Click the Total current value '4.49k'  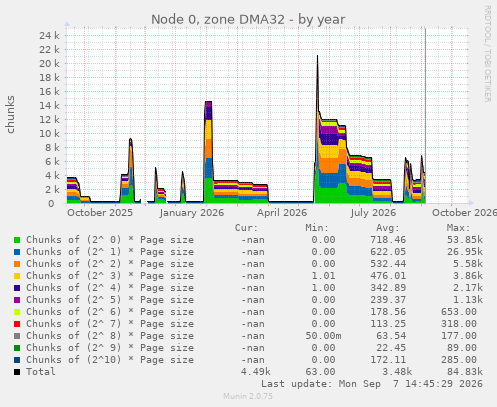coord(256,372)
